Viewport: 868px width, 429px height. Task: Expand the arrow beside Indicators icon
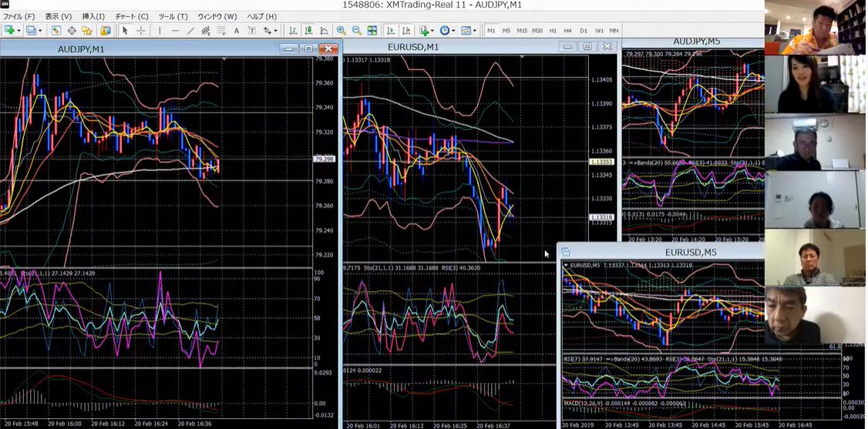click(432, 30)
